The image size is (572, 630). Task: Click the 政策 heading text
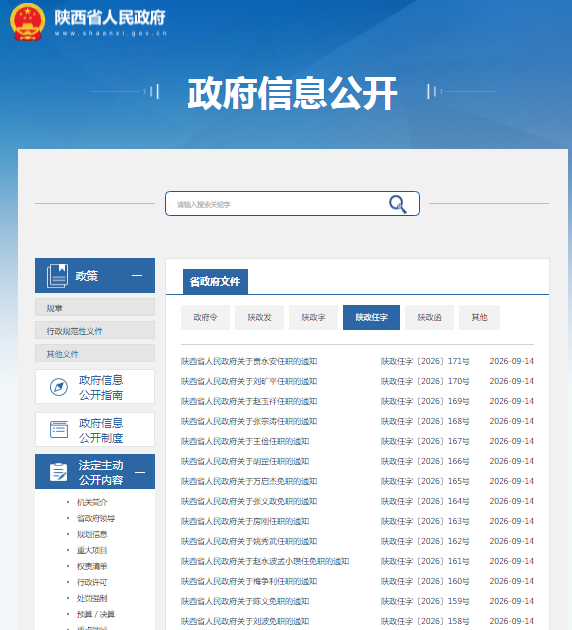pyautogui.click(x=86, y=276)
